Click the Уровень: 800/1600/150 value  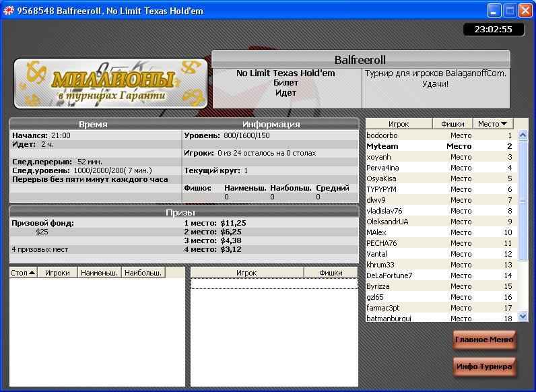pos(227,135)
